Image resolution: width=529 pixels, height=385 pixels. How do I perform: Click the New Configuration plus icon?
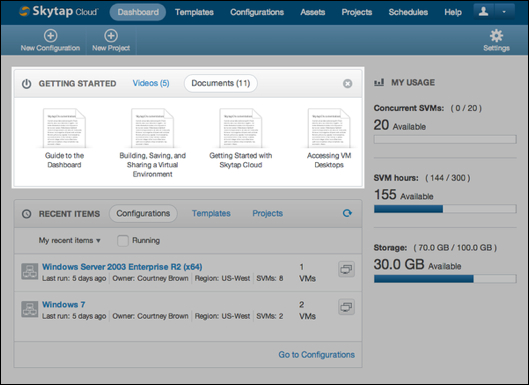51,35
